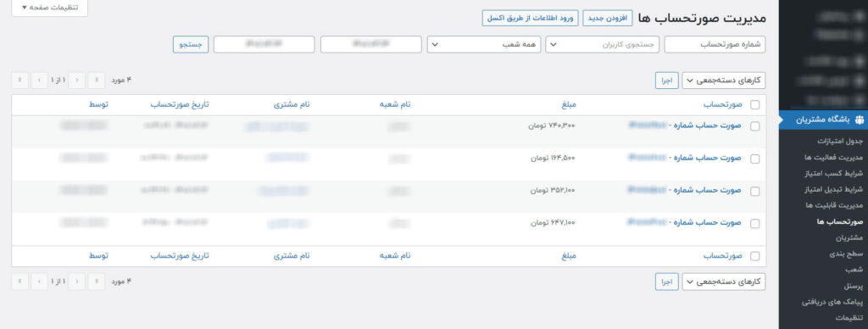
Task: Go to last page arrow in bottom pagination
Action: coord(20,282)
